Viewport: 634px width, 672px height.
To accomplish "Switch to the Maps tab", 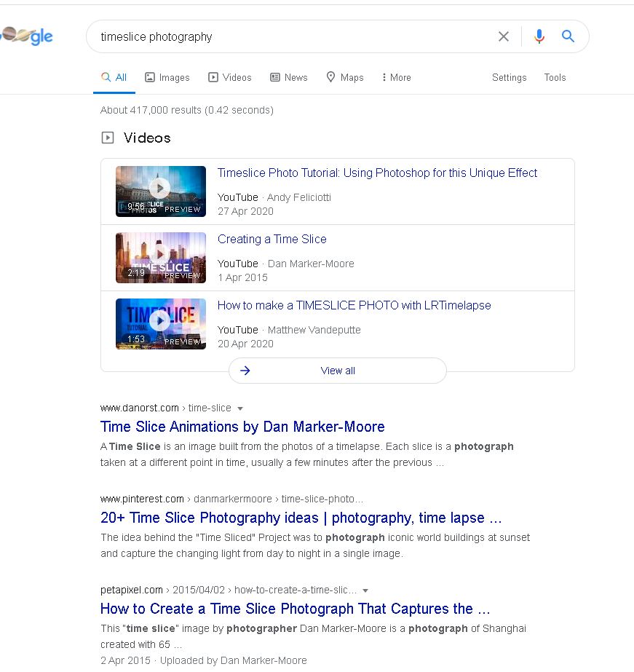I will [345, 78].
